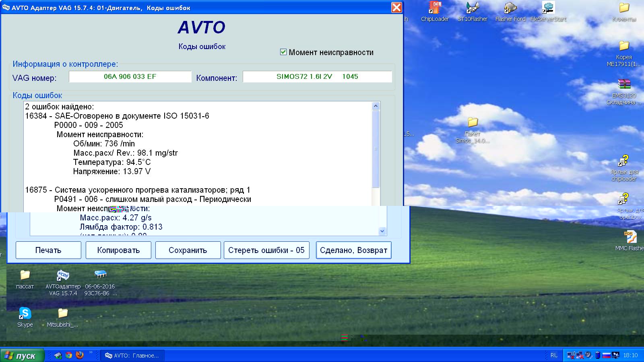This screenshot has height=362, width=644.
Task: Launch the Flasher Ford shortcut
Action: pyautogui.click(x=510, y=8)
